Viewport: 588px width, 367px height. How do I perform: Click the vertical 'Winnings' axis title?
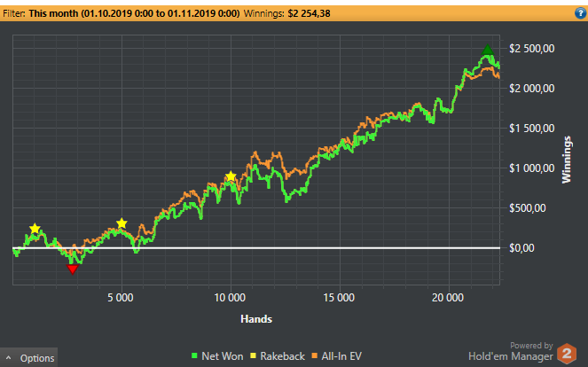[566, 160]
